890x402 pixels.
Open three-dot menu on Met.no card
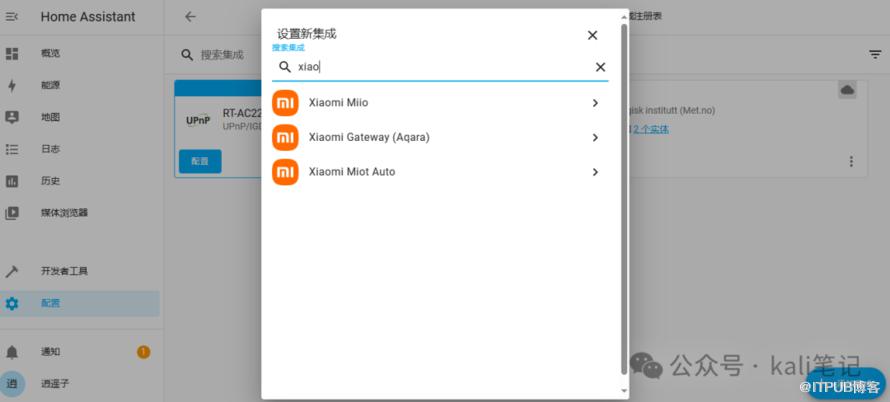tap(851, 162)
